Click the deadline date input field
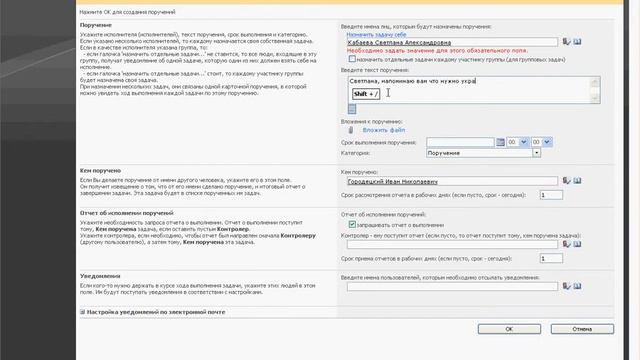This screenshot has width=640, height=360. pyautogui.click(x=460, y=142)
